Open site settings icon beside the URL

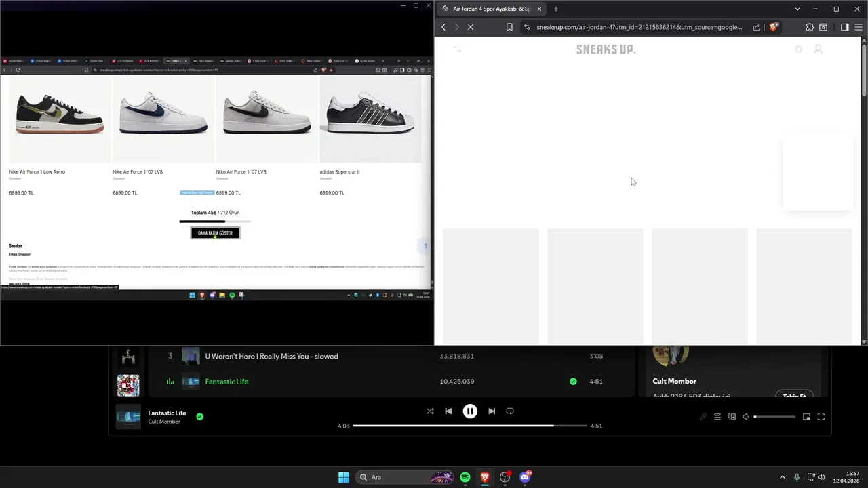(527, 27)
